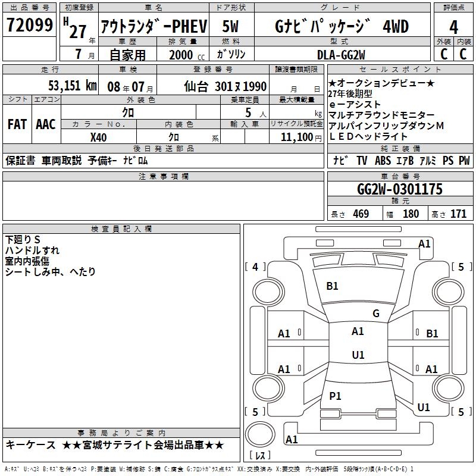The width and height of the screenshot is (476, 476).
Task: Click the chassis number GG2W-0301175
Action: [400, 190]
